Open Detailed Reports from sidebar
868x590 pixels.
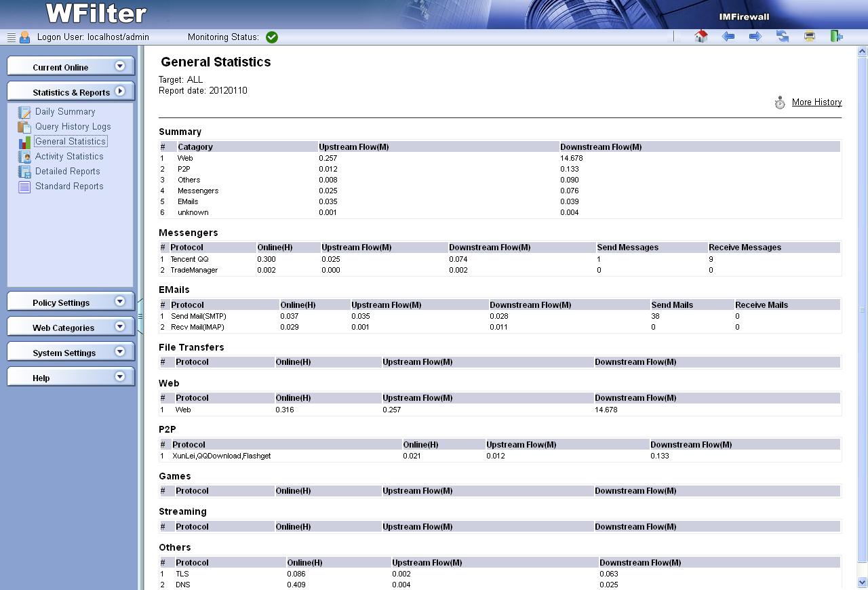pos(67,172)
